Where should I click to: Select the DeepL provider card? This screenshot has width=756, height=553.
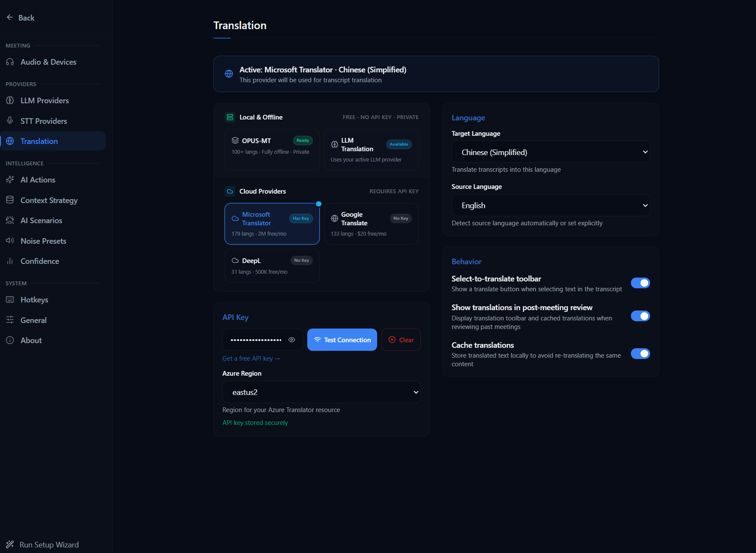[x=272, y=266]
